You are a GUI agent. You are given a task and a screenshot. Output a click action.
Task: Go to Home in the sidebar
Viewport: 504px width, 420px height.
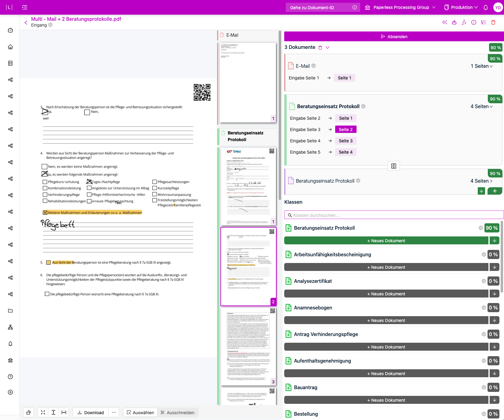click(10, 47)
